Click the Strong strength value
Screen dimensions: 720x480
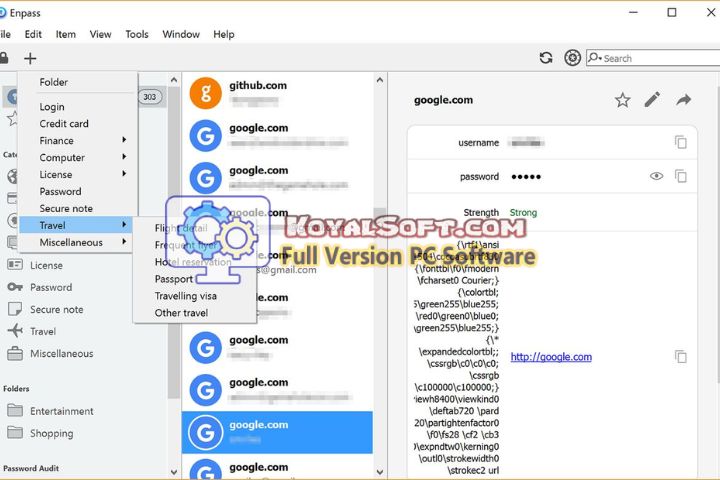coord(523,213)
